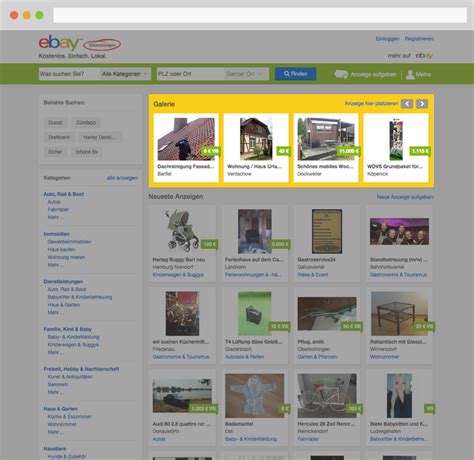Click the magnifier Finden search button
Screen dimensions: 474x460
tap(295, 74)
